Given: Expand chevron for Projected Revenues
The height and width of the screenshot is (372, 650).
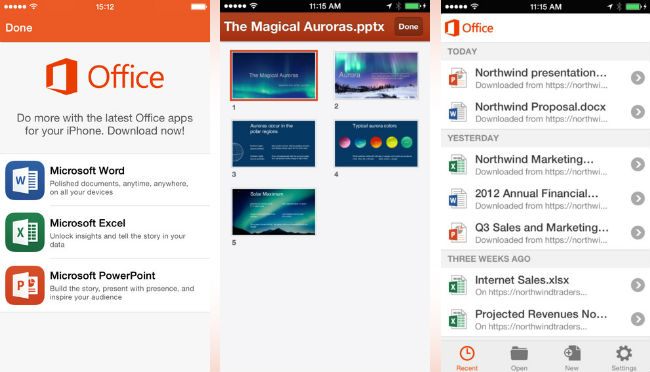Looking at the screenshot, I should [x=638, y=319].
